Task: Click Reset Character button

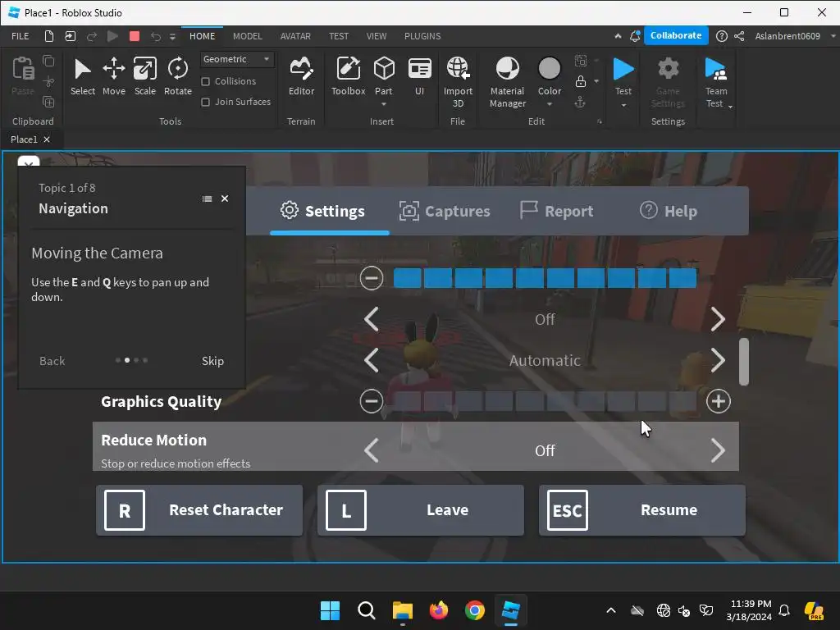Action: tap(199, 510)
